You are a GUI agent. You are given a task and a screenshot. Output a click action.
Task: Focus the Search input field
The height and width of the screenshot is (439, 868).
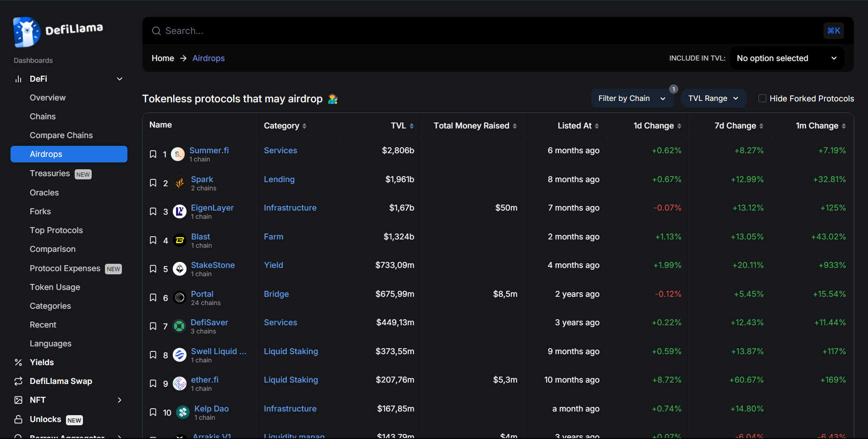coord(486,31)
